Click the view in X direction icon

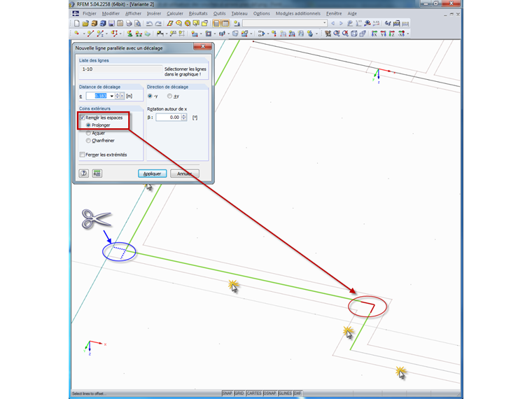pyautogui.click(x=374, y=34)
